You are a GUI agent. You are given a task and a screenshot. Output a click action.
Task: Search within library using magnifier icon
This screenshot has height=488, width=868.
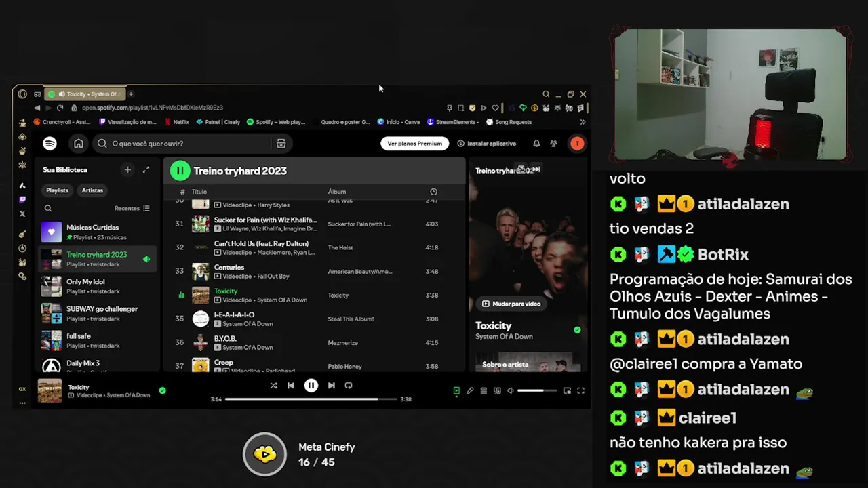coord(48,209)
